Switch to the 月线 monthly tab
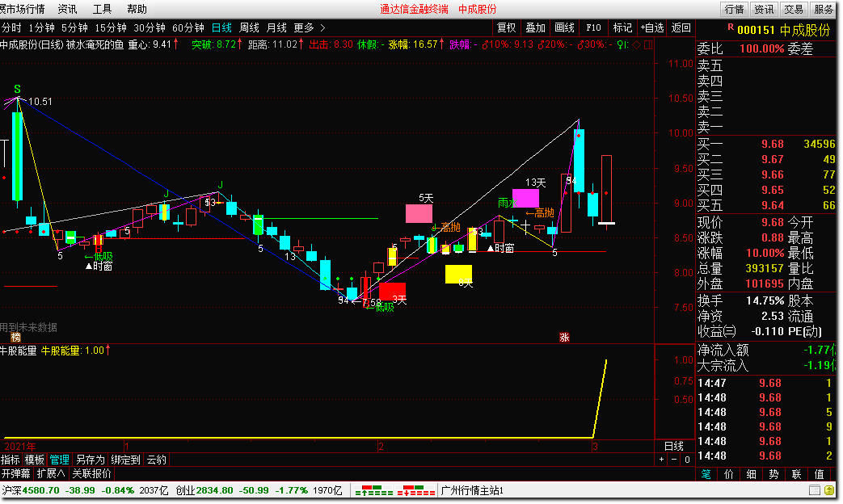The height and width of the screenshot is (504, 843). coord(276,28)
